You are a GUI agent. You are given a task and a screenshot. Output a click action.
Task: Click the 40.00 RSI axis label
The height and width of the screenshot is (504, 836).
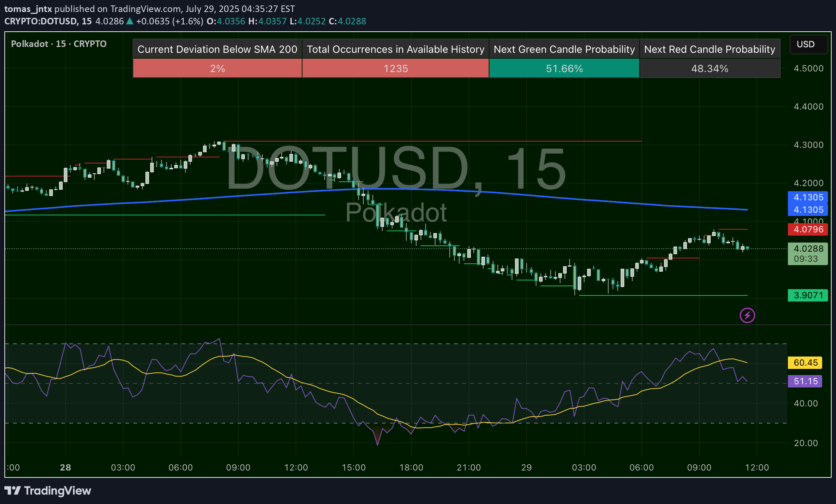pos(806,403)
